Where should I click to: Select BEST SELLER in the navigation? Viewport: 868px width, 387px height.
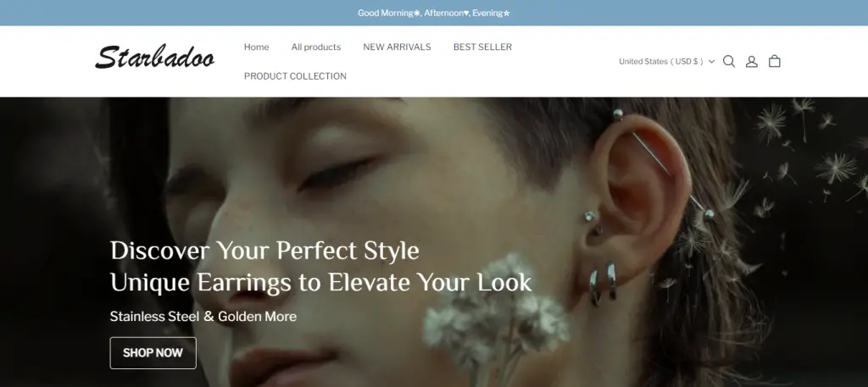click(482, 47)
